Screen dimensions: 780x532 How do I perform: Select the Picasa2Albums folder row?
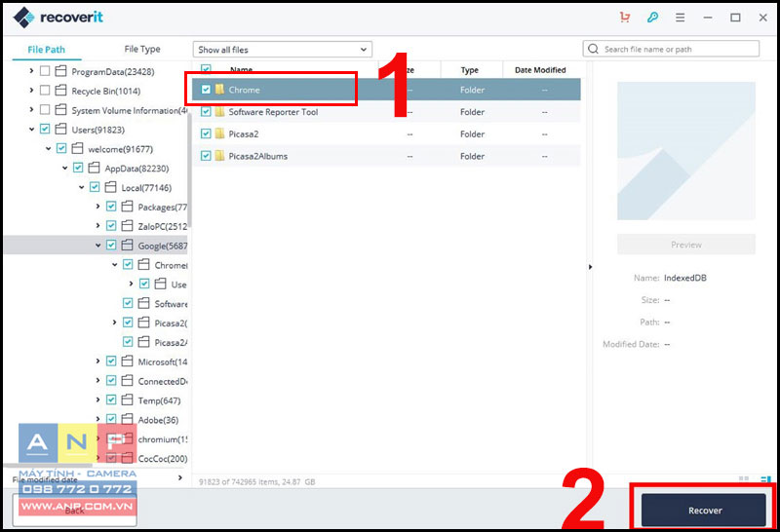386,156
